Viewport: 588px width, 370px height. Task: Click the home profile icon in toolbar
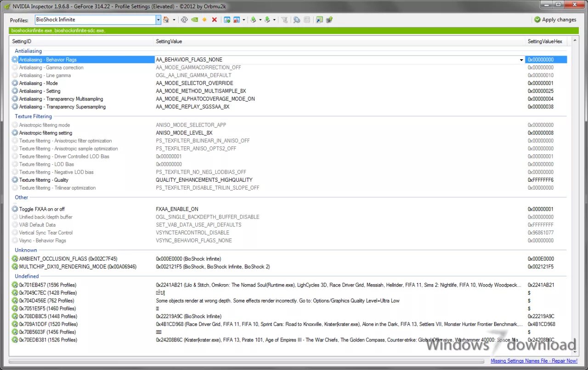166,20
